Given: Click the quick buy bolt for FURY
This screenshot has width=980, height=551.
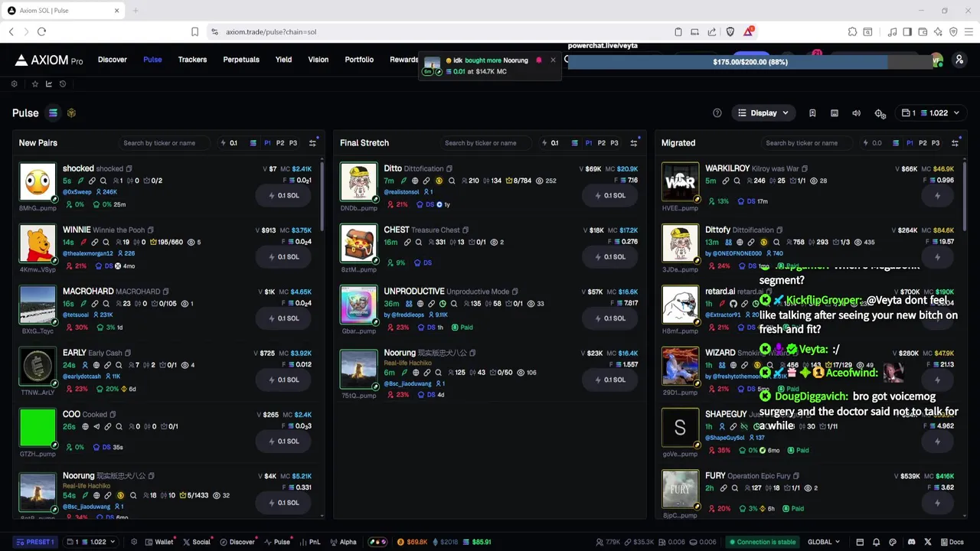Looking at the screenshot, I should click(x=937, y=503).
